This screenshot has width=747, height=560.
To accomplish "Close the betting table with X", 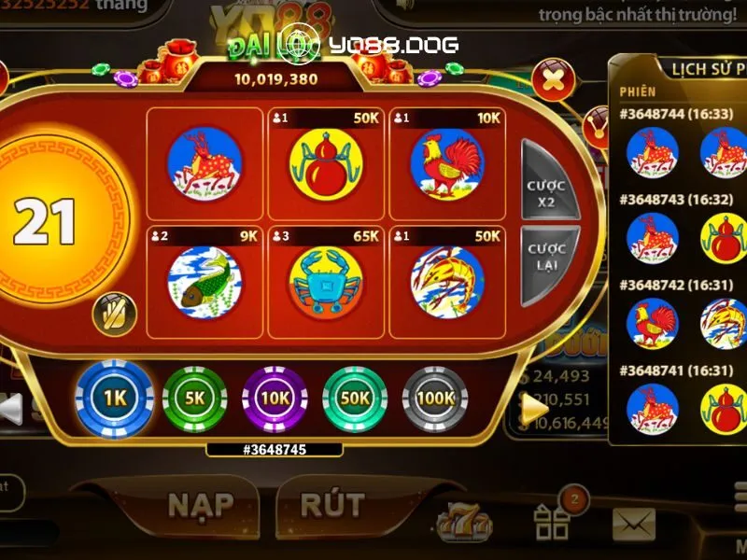I will coord(553,79).
